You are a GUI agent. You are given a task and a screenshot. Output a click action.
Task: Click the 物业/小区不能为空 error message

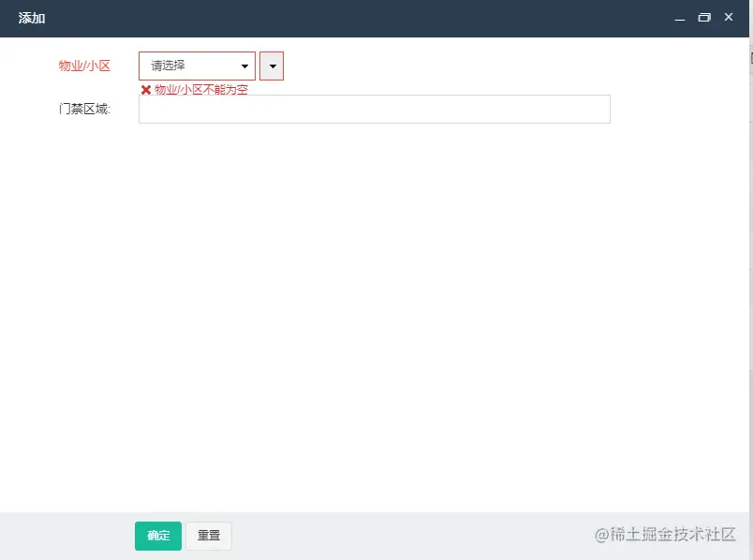201,89
